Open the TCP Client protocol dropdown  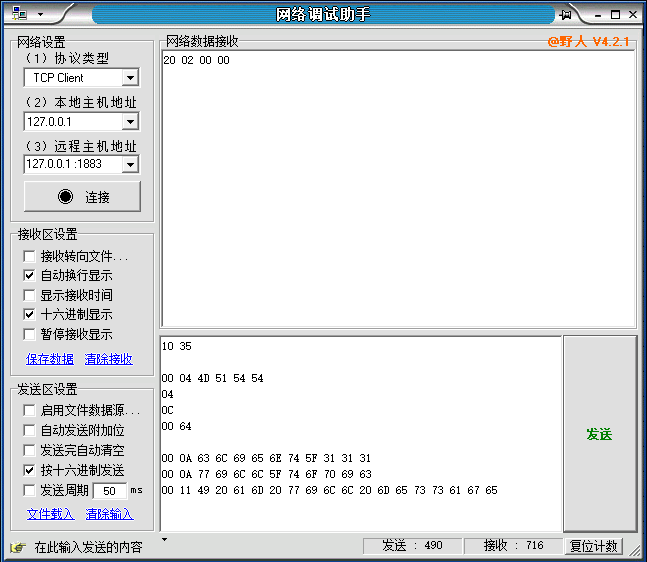(x=130, y=78)
